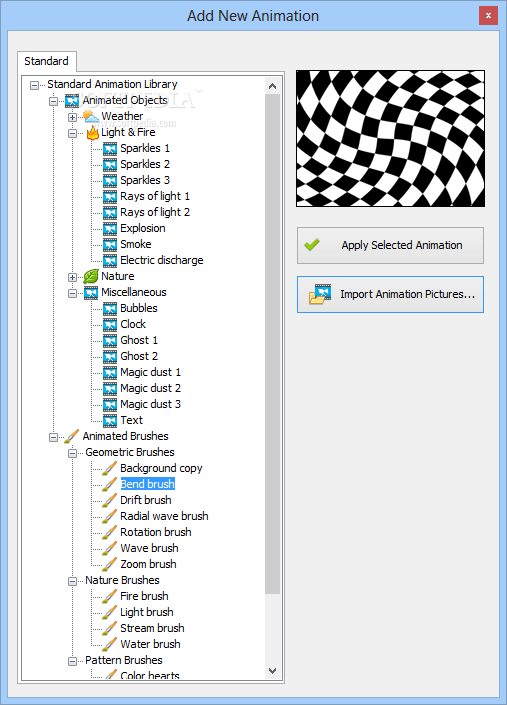This screenshot has height=705, width=507.
Task: Click the Bubbles animation icon
Action: click(110, 308)
